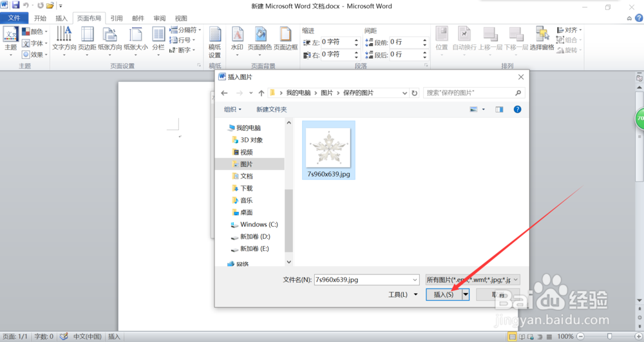Image resolution: width=644 pixels, height=342 pixels.
Task: Open Word Help question mark icon
Action: [x=639, y=18]
